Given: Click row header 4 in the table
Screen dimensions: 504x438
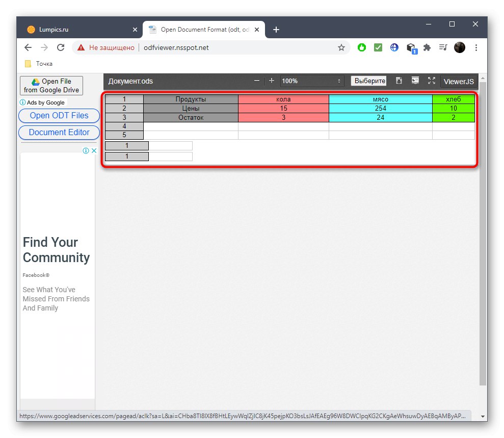Looking at the screenshot, I should pyautogui.click(x=124, y=126).
